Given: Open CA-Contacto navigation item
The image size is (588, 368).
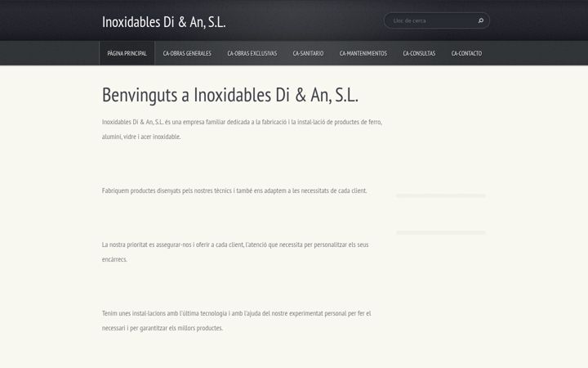Looking at the screenshot, I should pyautogui.click(x=466, y=53).
